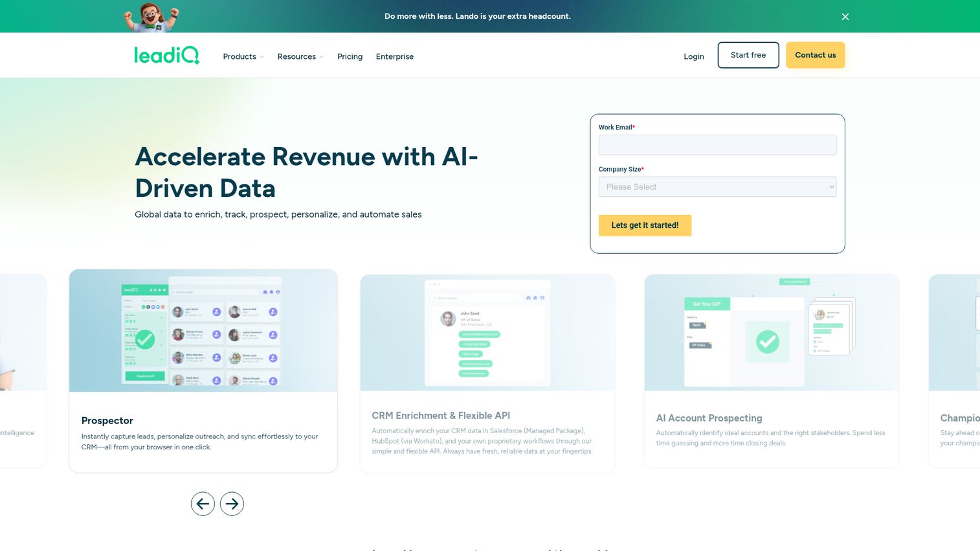Open the Pricing page

coord(350,56)
